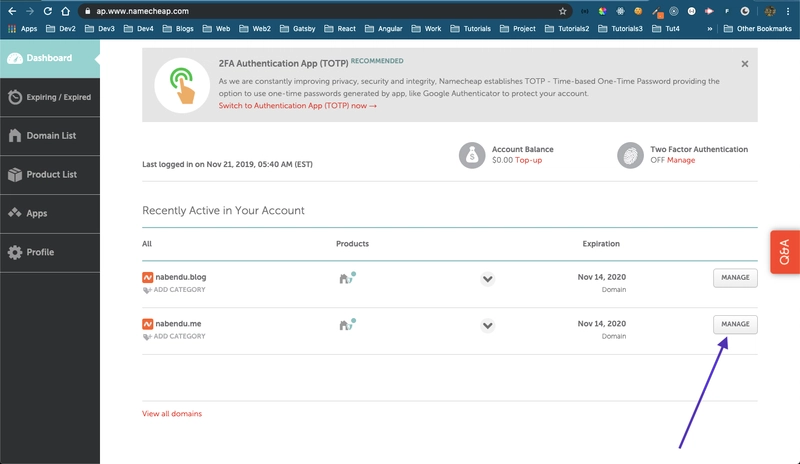Viewport: 800px width, 464px height.
Task: Click the Account Balance money bag icon
Action: click(x=472, y=155)
